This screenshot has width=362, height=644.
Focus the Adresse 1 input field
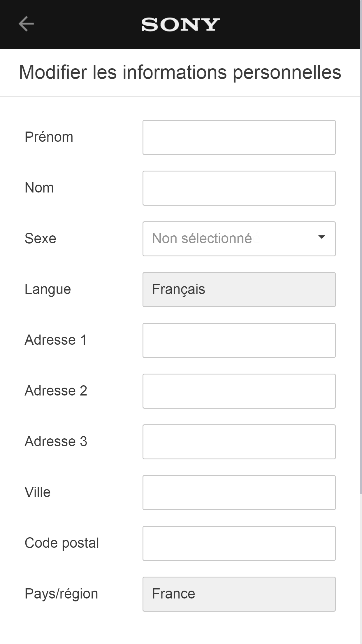coord(239,340)
